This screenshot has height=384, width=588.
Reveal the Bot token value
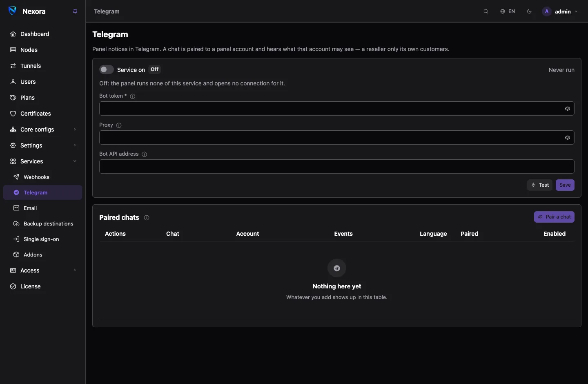568,109
